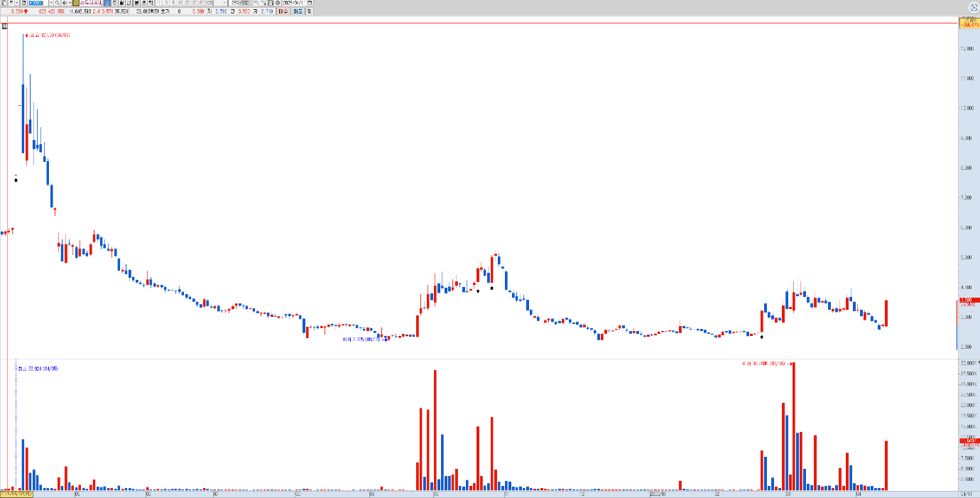Click the 60 interval button
The width and height of the screenshot is (980, 498).
click(x=202, y=4)
